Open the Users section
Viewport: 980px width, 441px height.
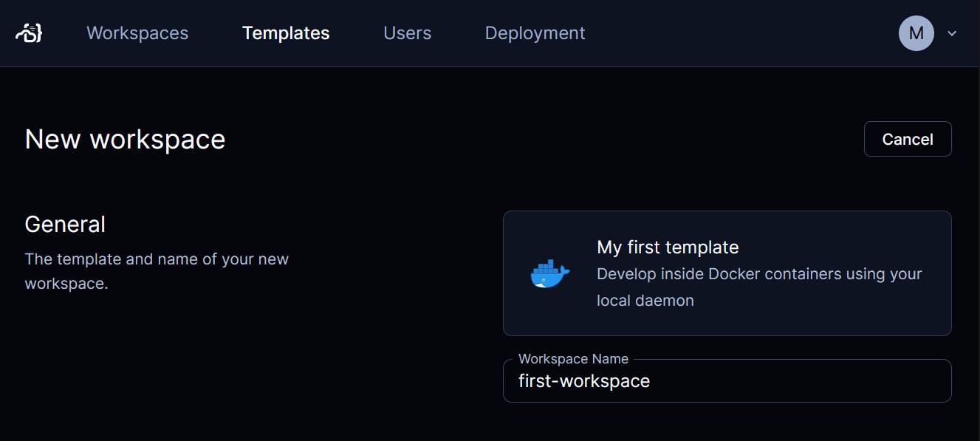[408, 33]
